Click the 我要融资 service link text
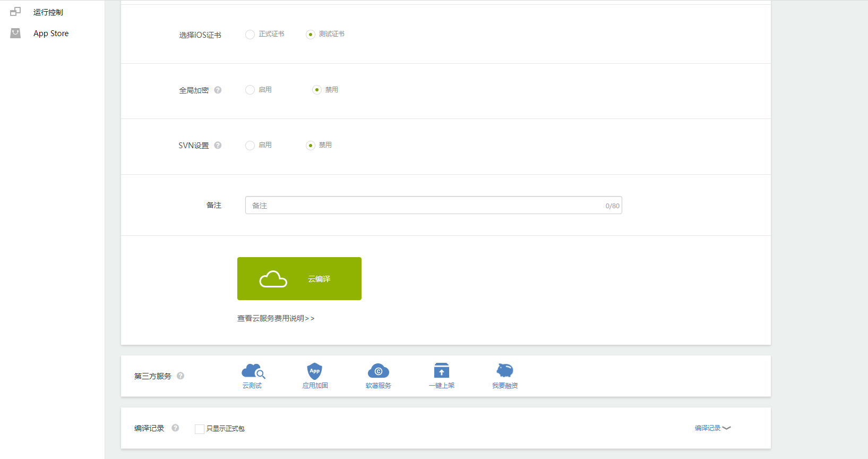This screenshot has height=459, width=868. [505, 386]
